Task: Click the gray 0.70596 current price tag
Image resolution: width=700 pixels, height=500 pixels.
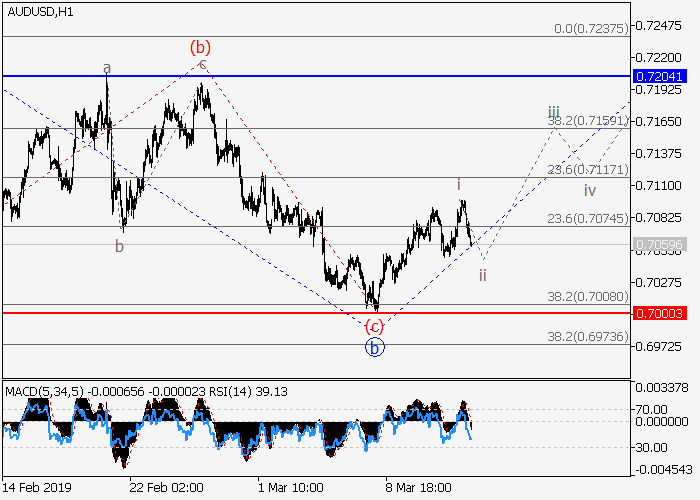Action: click(x=662, y=244)
